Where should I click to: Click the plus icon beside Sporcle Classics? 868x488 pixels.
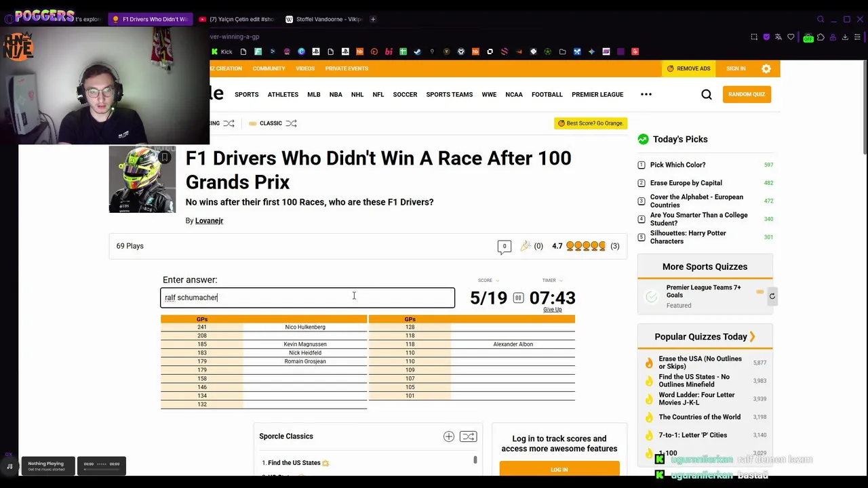point(449,436)
